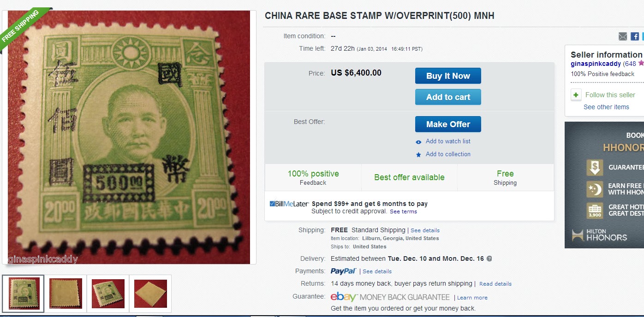Click the delivery estimate help icon
The height and width of the screenshot is (317, 644).
[x=489, y=258]
